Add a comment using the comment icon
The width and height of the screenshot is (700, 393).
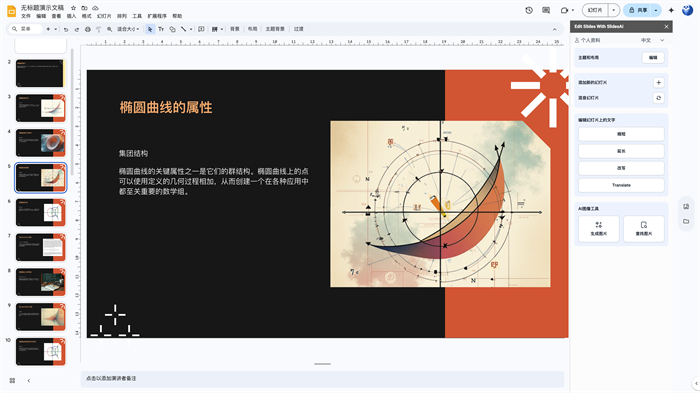tap(201, 29)
